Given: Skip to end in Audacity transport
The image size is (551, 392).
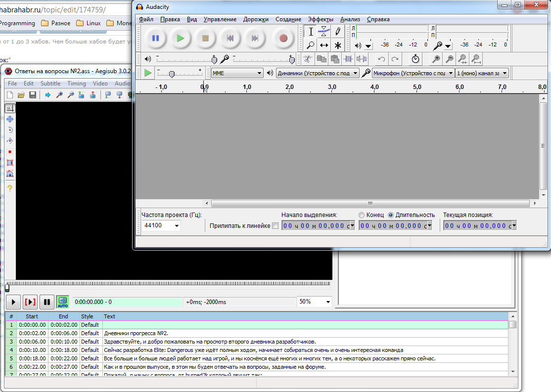Looking at the screenshot, I should (255, 38).
